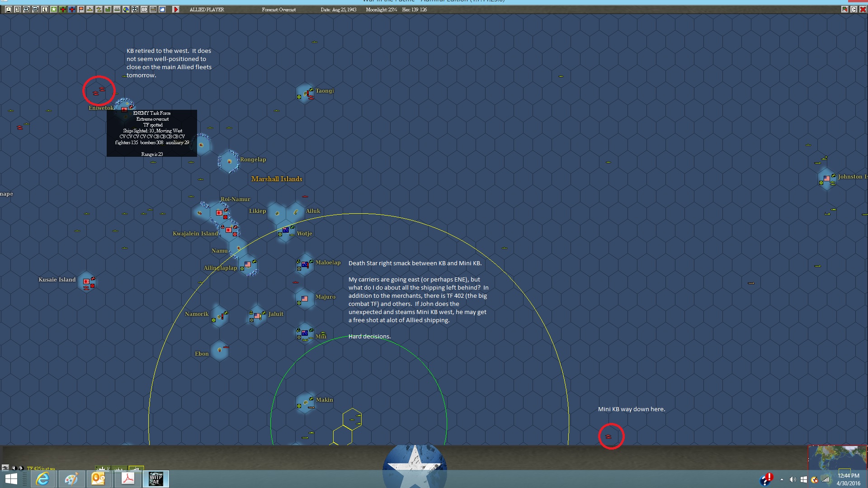Go to previous unit with left arrow

pyautogui.click(x=14, y=468)
